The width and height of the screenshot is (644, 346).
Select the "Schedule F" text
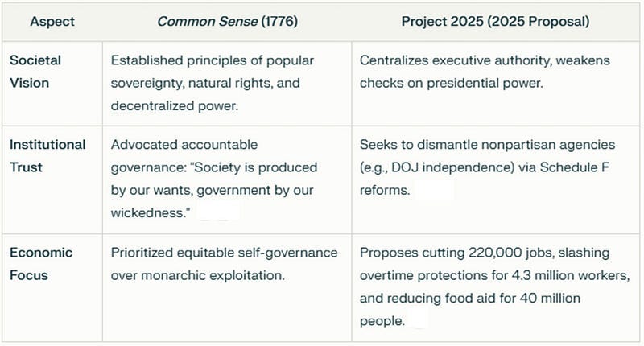[x=575, y=167]
